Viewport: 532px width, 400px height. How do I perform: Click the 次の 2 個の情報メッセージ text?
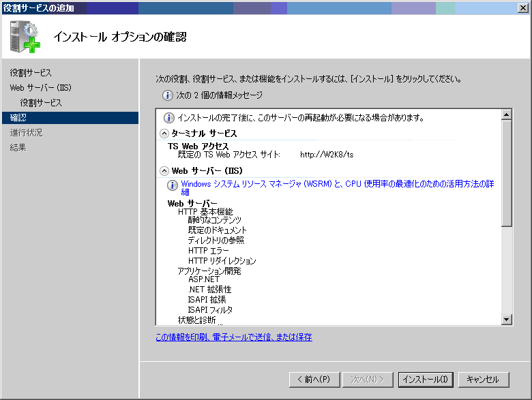219,95
